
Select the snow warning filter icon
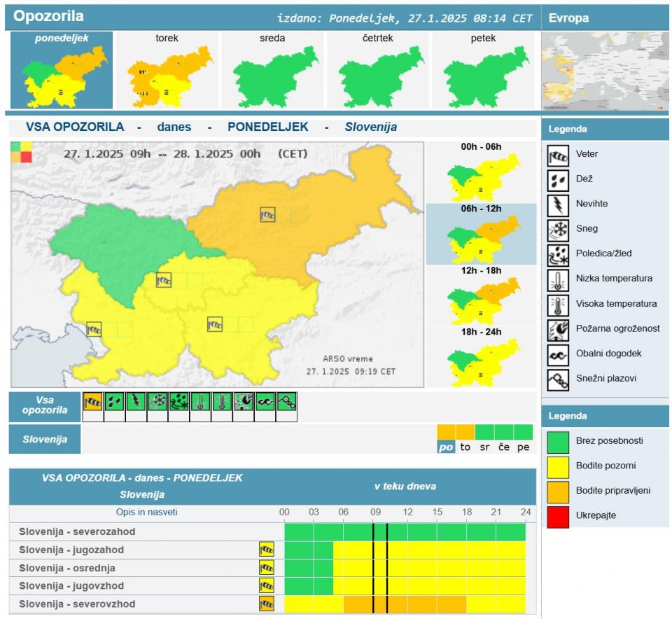[157, 401]
